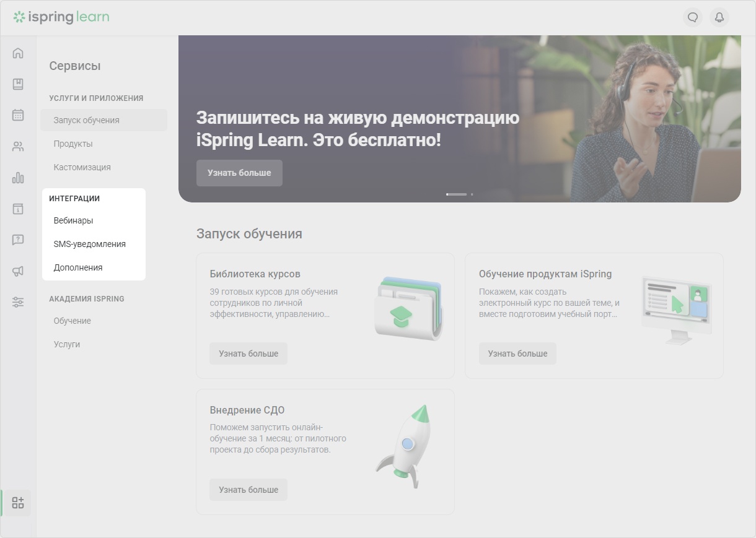Open the chat bubble icon in header
Viewport: 756px width, 538px height.
coord(693,17)
